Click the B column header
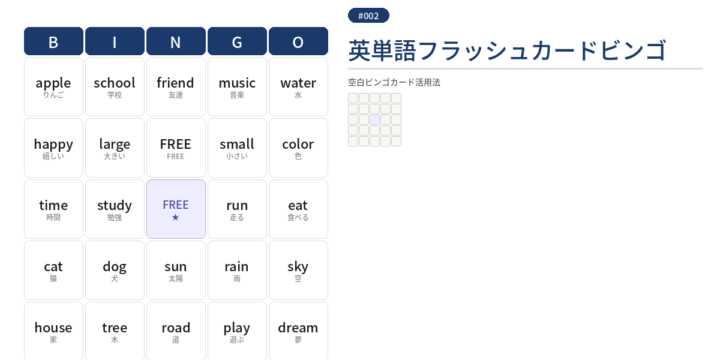The image size is (720, 360). (54, 41)
